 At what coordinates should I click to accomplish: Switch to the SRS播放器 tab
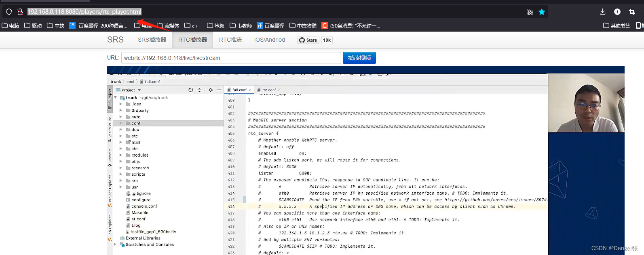tap(152, 40)
